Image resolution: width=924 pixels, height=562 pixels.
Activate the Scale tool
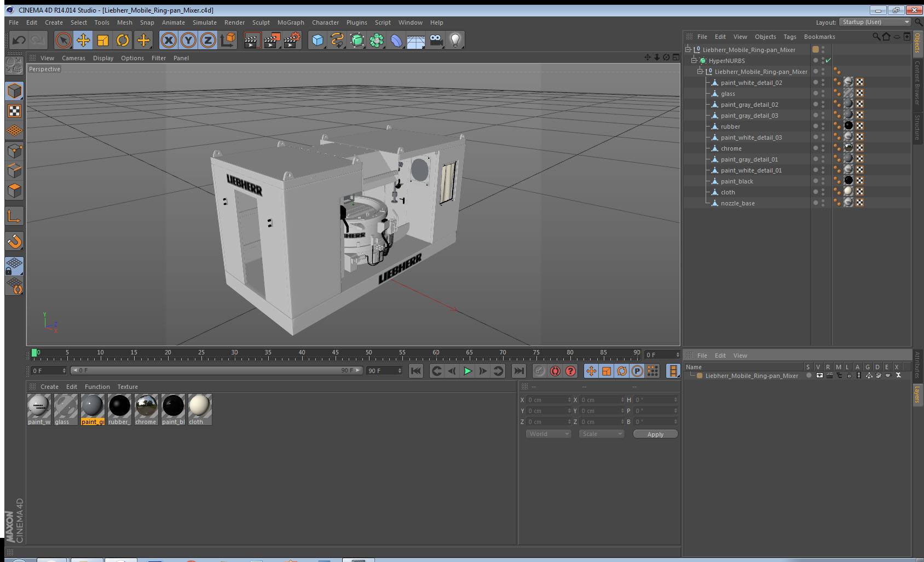tap(103, 40)
